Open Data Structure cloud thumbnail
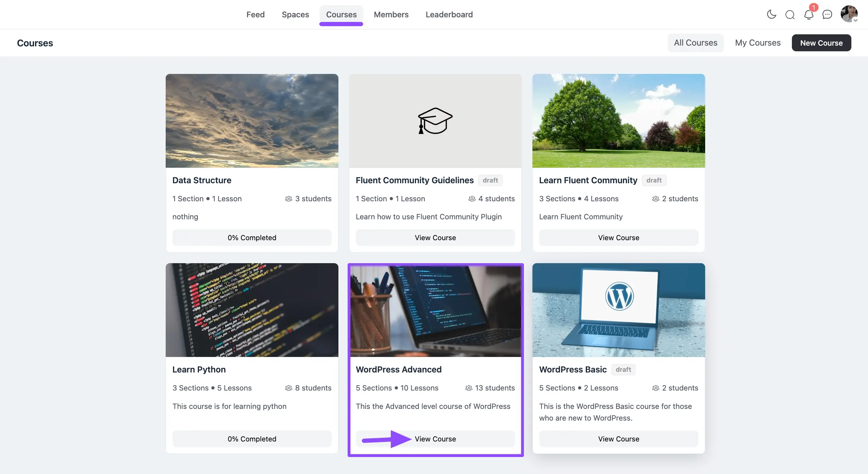 [252, 121]
